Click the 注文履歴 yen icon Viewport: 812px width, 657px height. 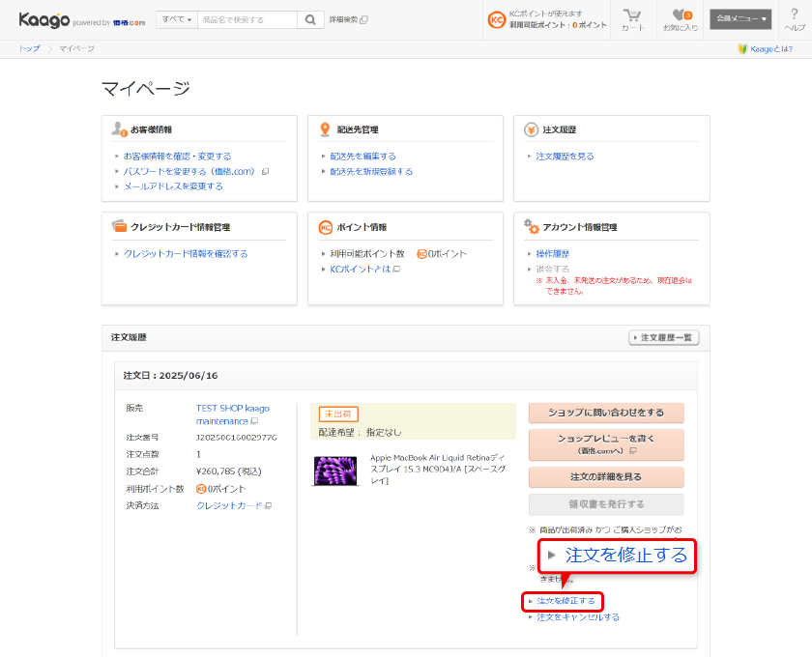[x=531, y=129]
